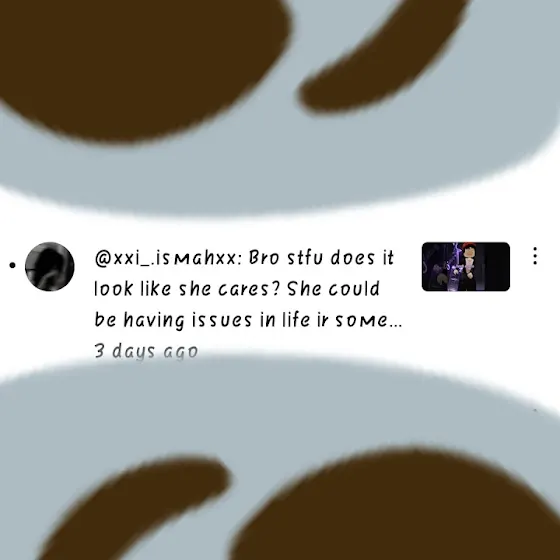Click the comment text 'look like she cares?'
Screen dimensions: 560x560
click(186, 289)
